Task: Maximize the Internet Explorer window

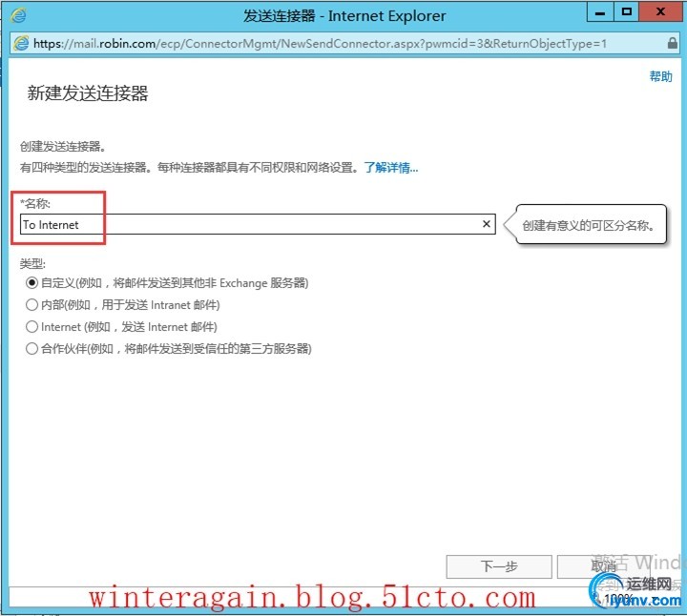Action: point(627,12)
